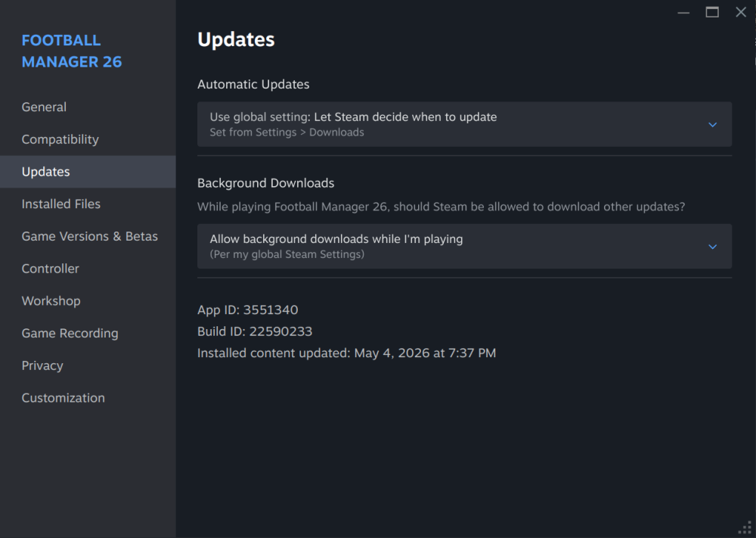Click the Background Downloads section label
The height and width of the screenshot is (538, 756).
tap(265, 183)
